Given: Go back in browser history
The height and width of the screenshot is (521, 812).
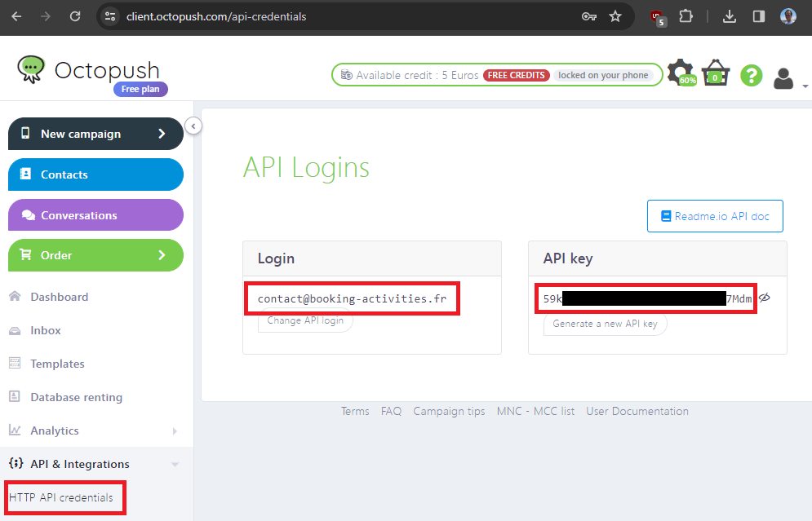Looking at the screenshot, I should coord(16,16).
